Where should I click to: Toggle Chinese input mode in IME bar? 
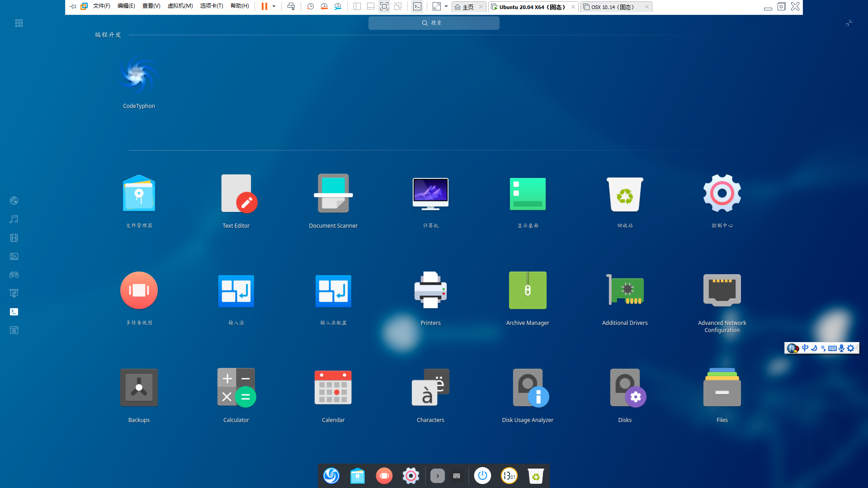(x=805, y=348)
